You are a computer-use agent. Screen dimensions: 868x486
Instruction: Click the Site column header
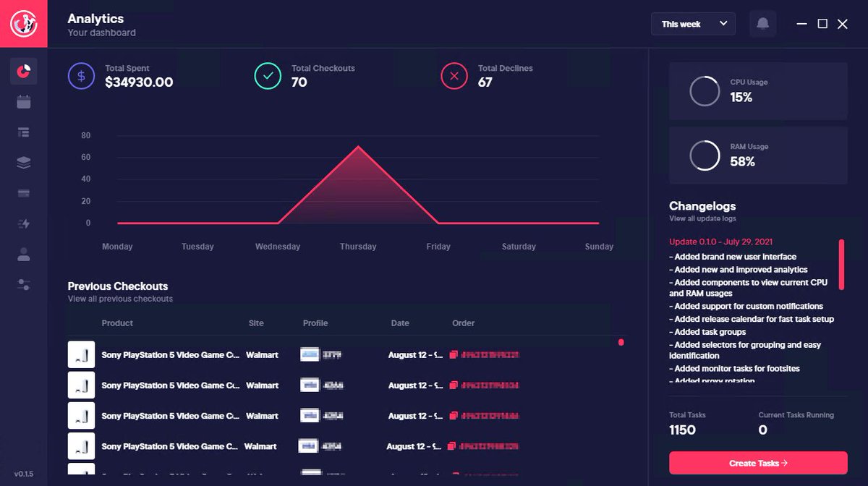coord(256,323)
